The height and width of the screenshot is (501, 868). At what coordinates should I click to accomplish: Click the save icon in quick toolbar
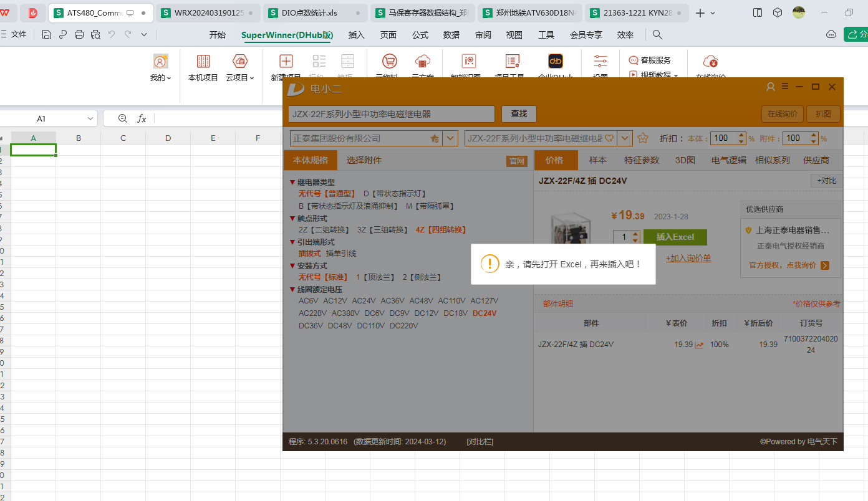46,35
